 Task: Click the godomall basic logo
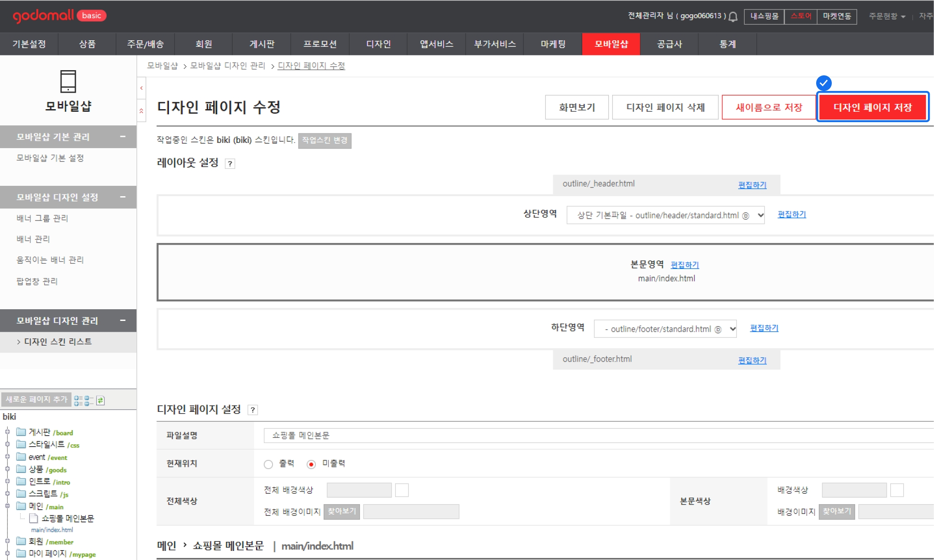click(59, 16)
